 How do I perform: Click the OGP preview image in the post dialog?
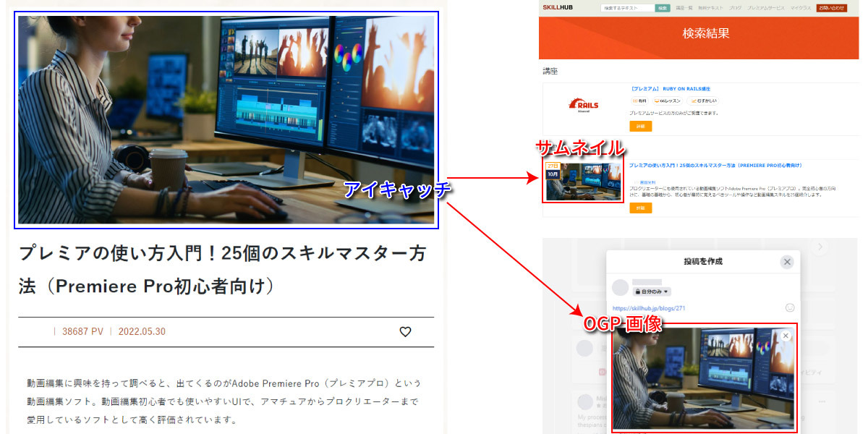point(704,377)
